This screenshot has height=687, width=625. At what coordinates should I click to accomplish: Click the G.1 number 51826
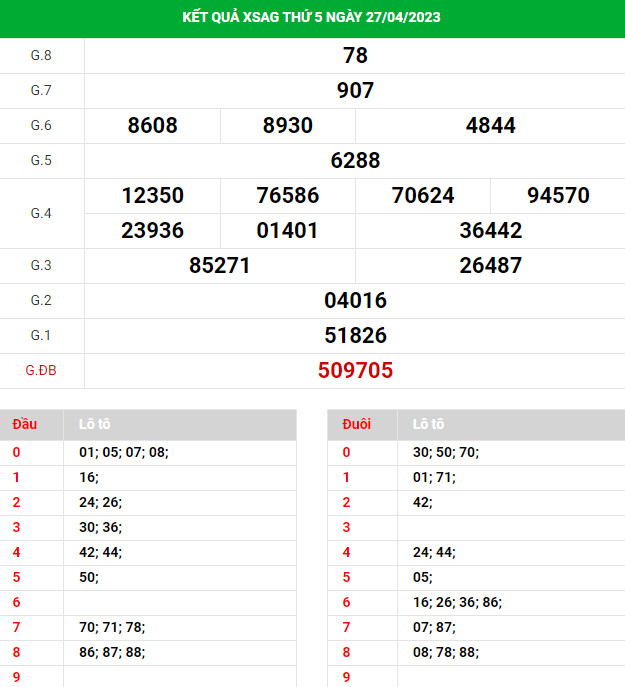click(x=355, y=336)
